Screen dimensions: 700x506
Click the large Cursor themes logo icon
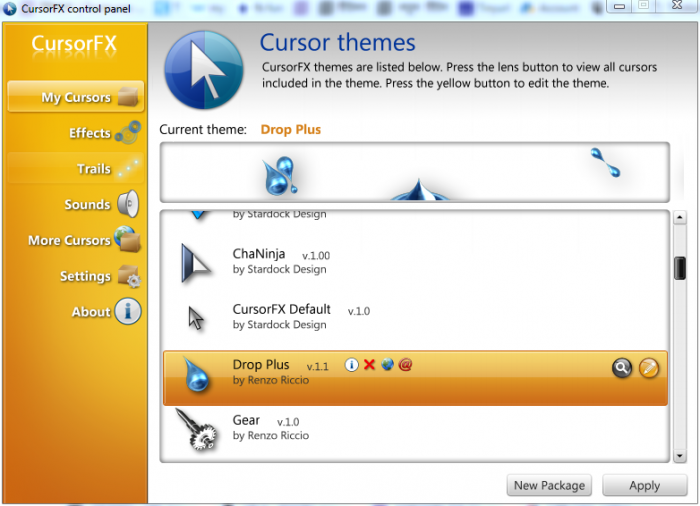pos(204,70)
